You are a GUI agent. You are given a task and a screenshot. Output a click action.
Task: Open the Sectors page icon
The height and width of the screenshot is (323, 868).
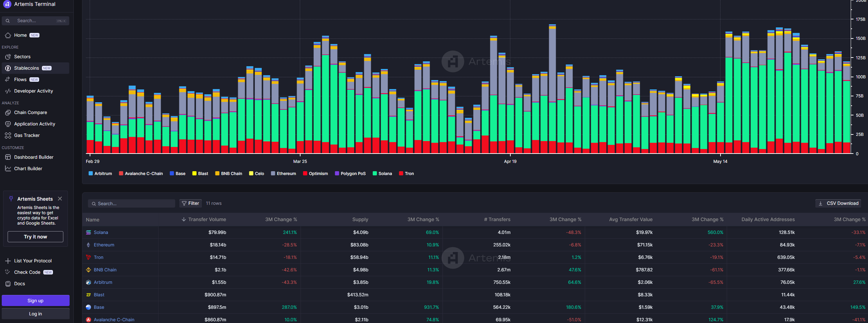point(8,57)
